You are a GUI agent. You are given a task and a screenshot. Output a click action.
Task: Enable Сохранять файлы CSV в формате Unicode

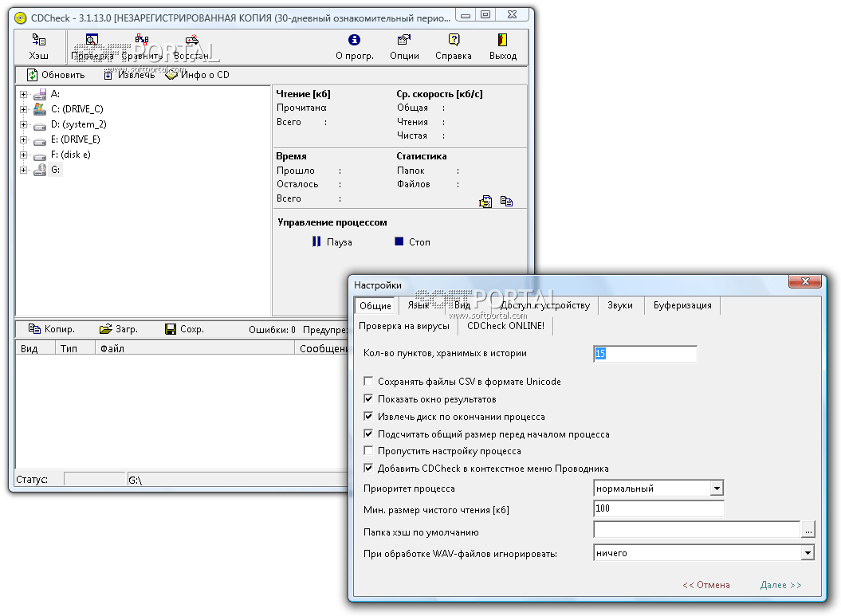[x=368, y=382]
